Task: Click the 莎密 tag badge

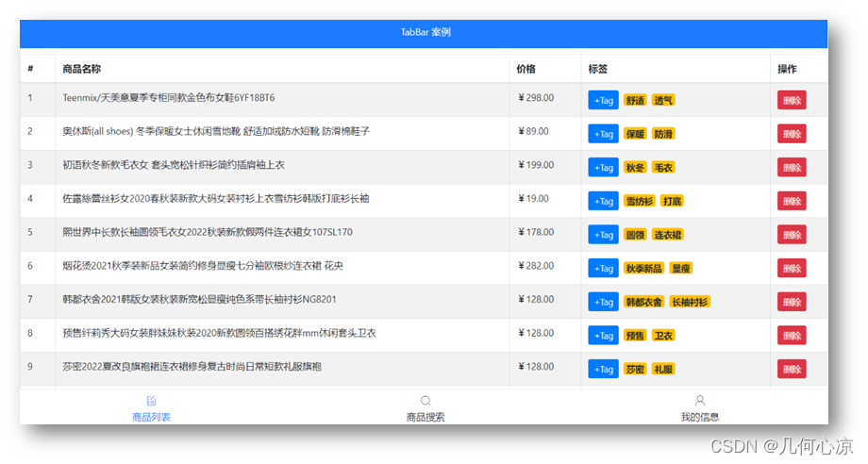Action: tap(635, 370)
